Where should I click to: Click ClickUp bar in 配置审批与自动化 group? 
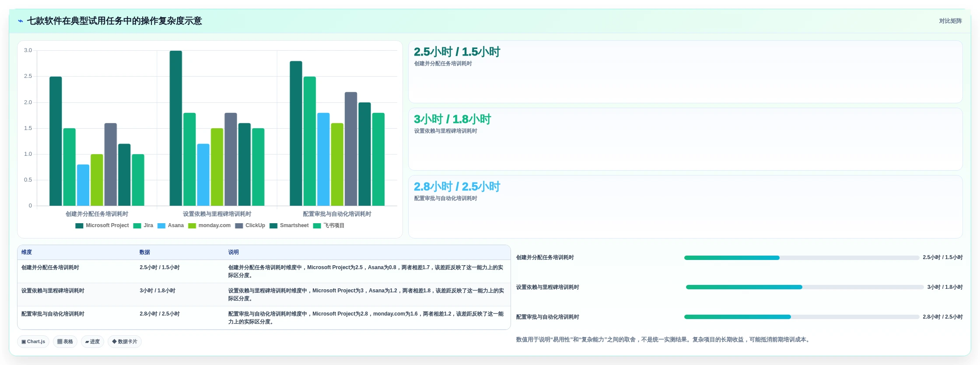pyautogui.click(x=351, y=149)
